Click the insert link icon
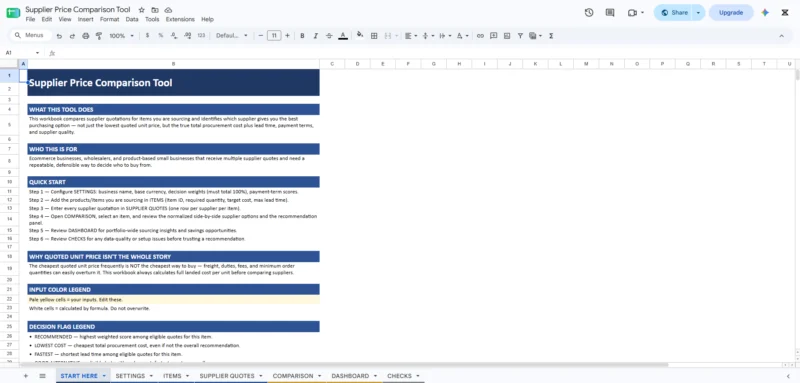The height and width of the screenshot is (383, 800). pos(480,36)
